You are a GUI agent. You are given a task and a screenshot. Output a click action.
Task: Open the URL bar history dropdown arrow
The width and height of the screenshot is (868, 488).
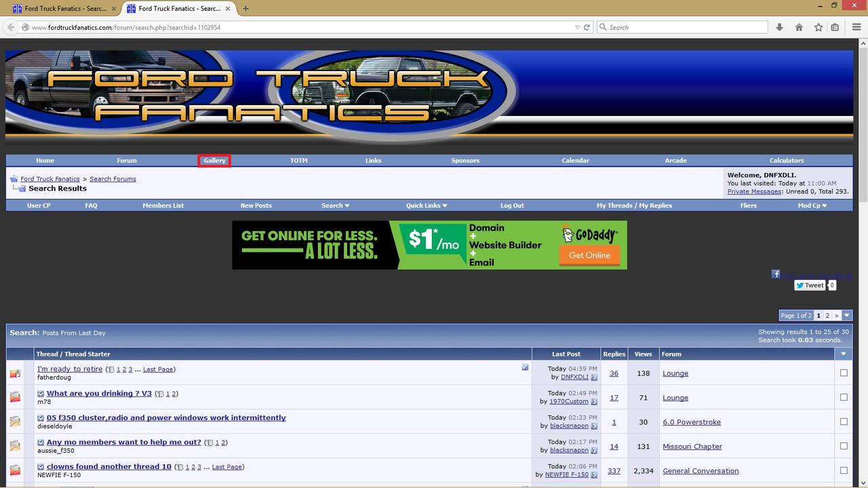pyautogui.click(x=577, y=27)
